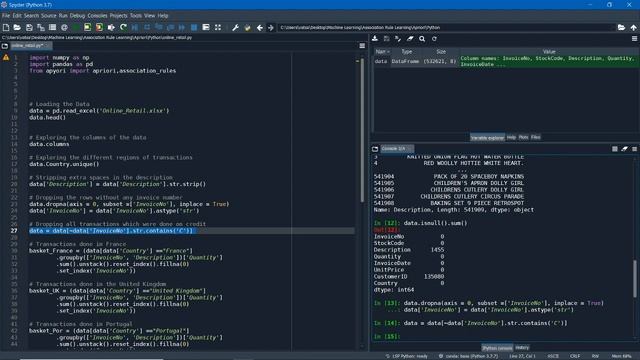
Task: Go back to previous cursor position
Action: (x=260, y=27)
